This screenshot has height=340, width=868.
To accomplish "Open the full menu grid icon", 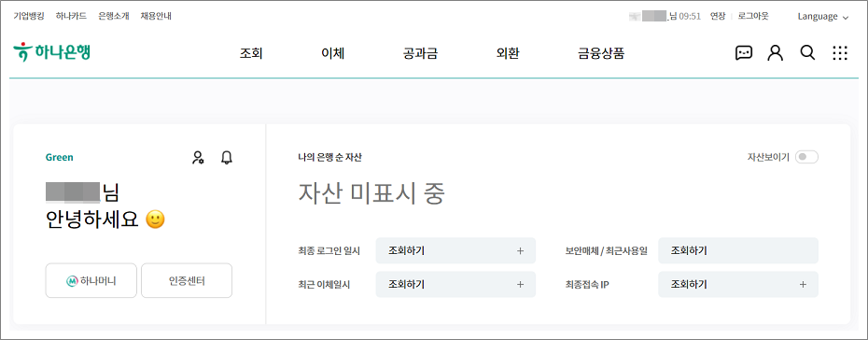I will [840, 53].
